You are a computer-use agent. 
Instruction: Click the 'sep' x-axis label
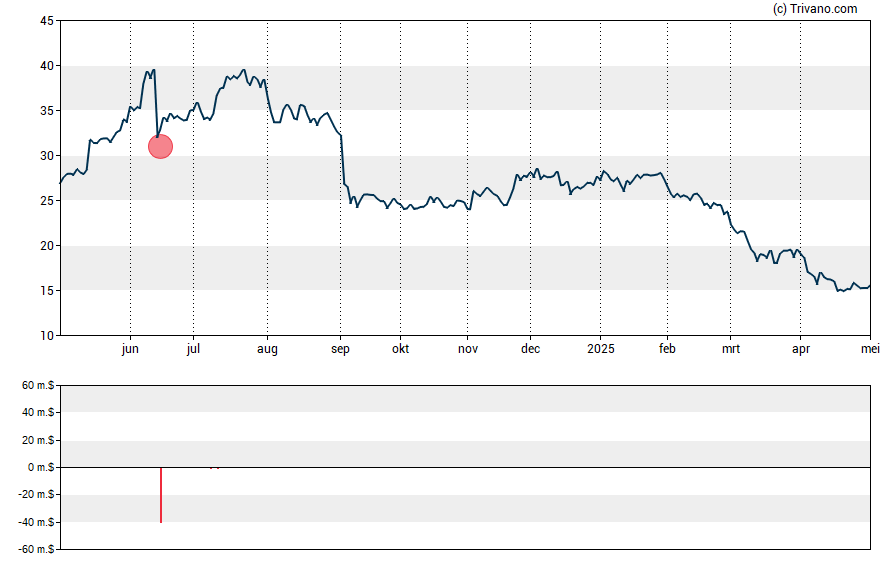(340, 349)
